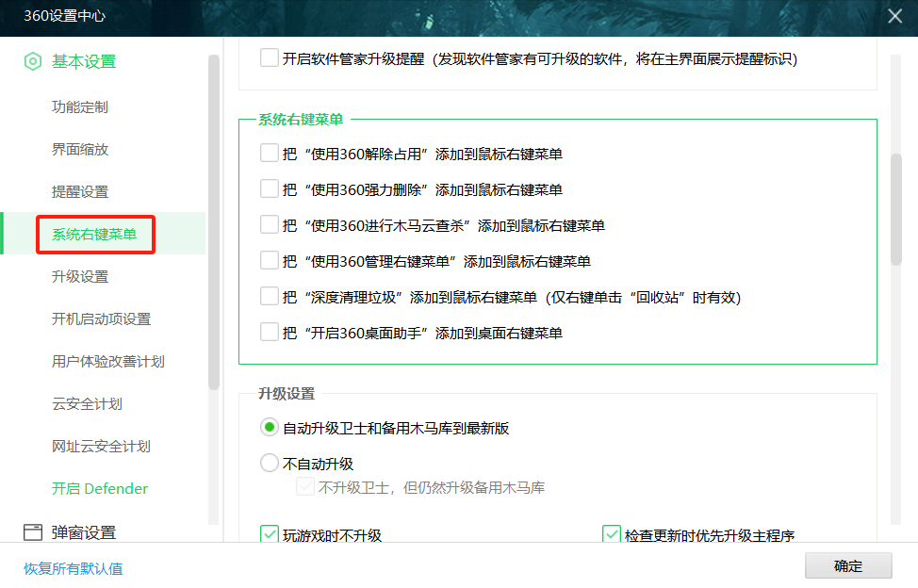Click the 确定 button

(847, 566)
